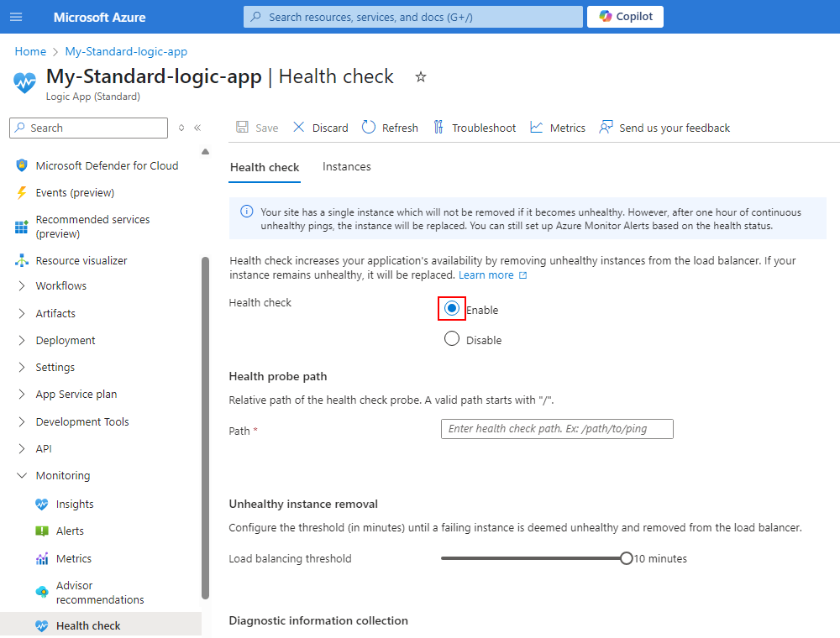Click the Resource visualizer icon
Image resolution: width=840 pixels, height=638 pixels.
[22, 261]
